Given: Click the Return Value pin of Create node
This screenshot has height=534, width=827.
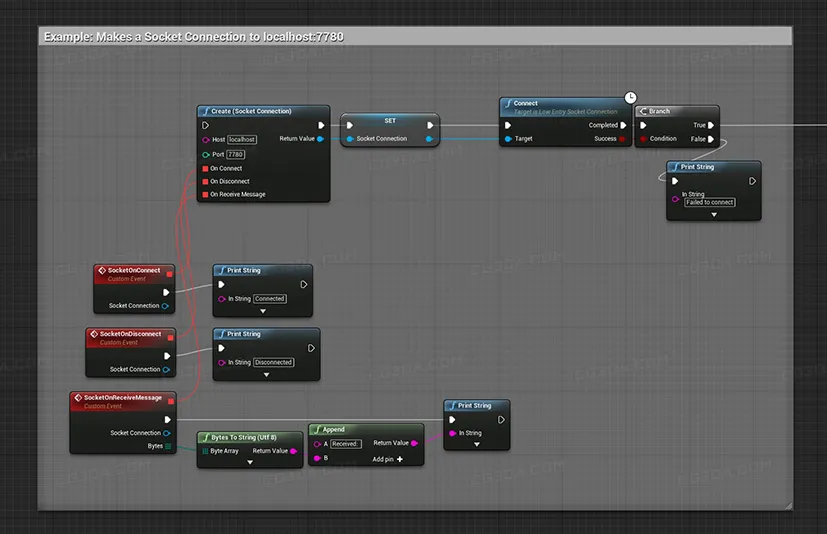Looking at the screenshot, I should [x=320, y=139].
